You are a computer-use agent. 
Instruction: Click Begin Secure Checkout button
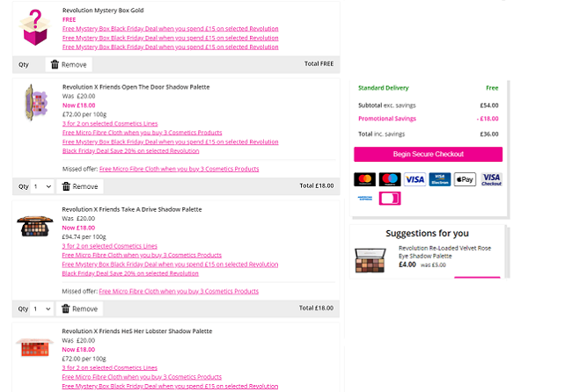428,154
